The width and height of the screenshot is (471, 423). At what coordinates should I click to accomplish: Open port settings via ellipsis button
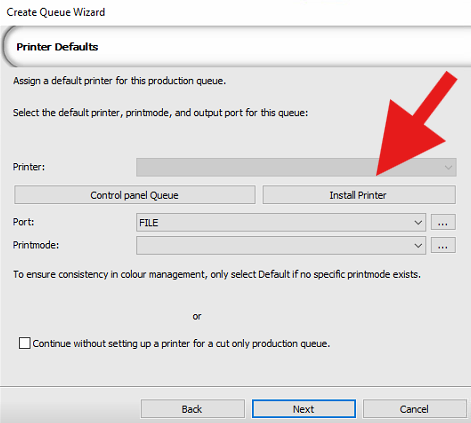pyautogui.click(x=443, y=222)
